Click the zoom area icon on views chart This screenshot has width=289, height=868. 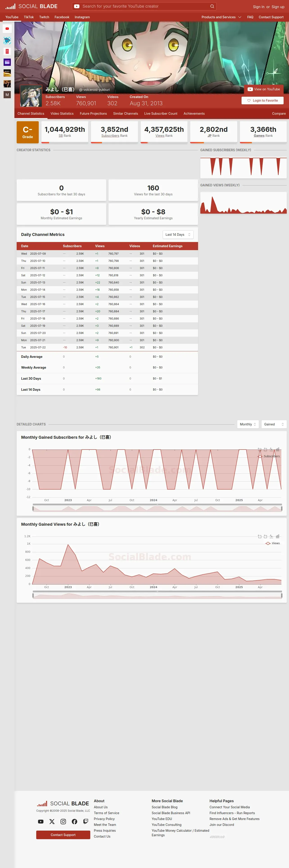click(259, 537)
